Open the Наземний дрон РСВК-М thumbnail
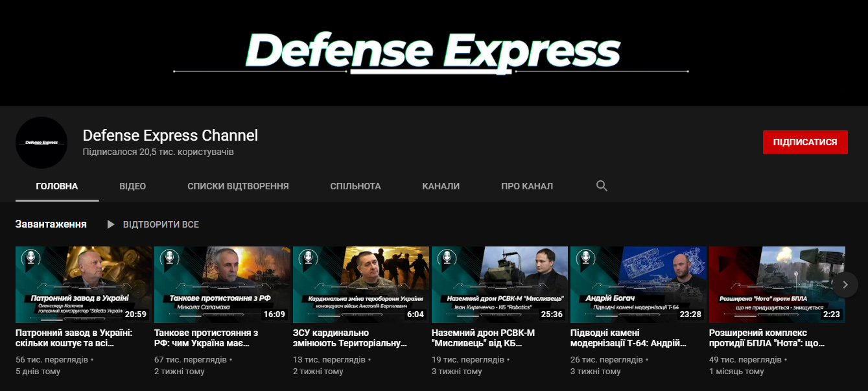Viewport: 868px width, 391px height. (x=500, y=284)
